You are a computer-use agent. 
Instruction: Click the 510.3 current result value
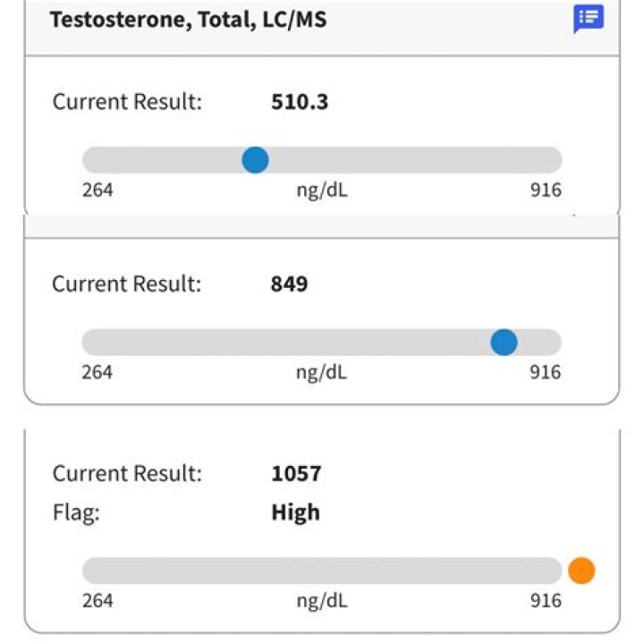300,102
